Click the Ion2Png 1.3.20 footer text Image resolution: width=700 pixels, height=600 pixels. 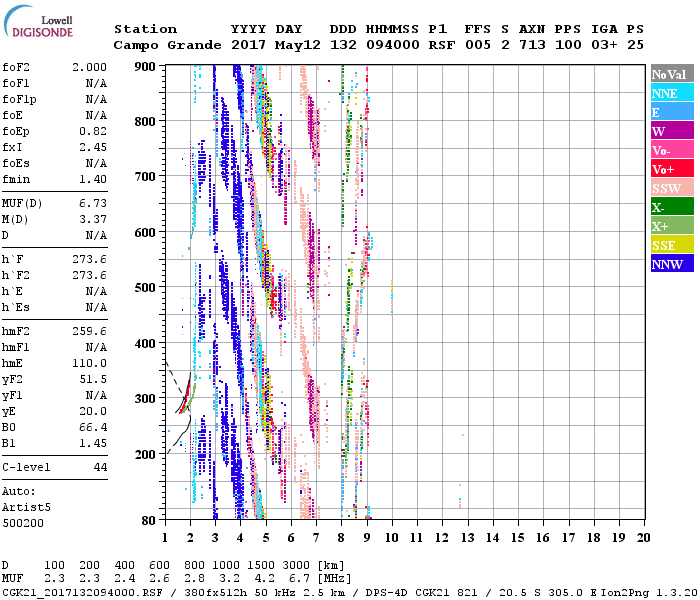point(648,592)
